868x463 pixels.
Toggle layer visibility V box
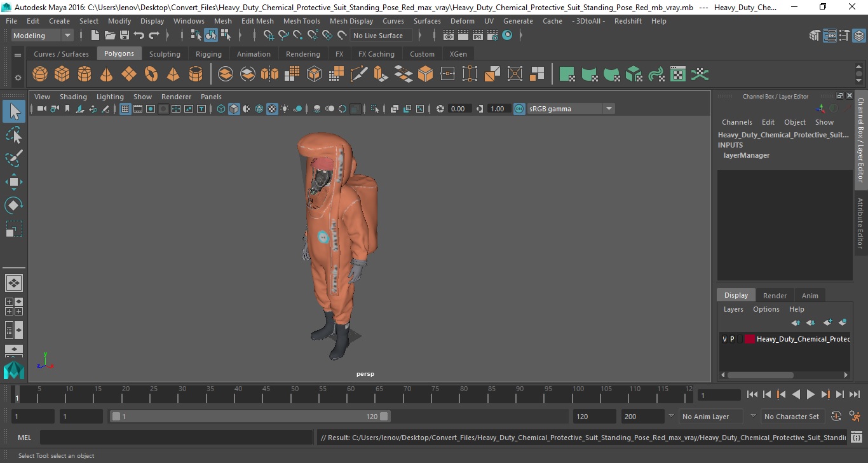(724, 339)
